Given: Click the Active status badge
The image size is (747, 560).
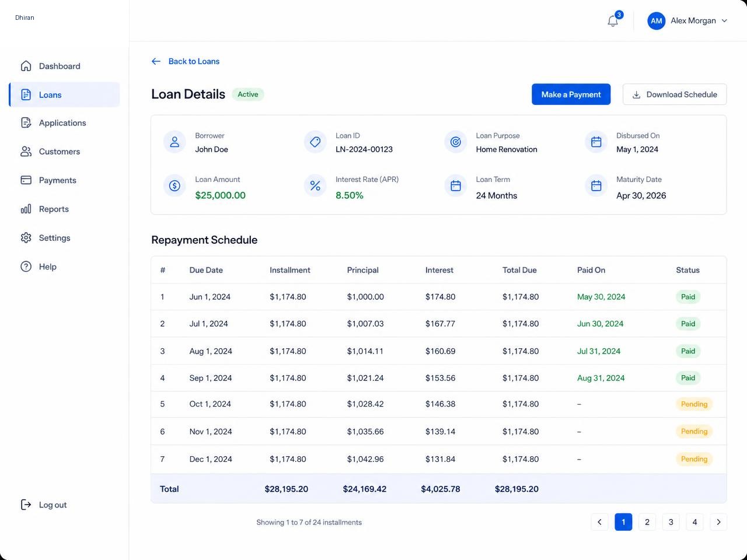Looking at the screenshot, I should tap(248, 94).
